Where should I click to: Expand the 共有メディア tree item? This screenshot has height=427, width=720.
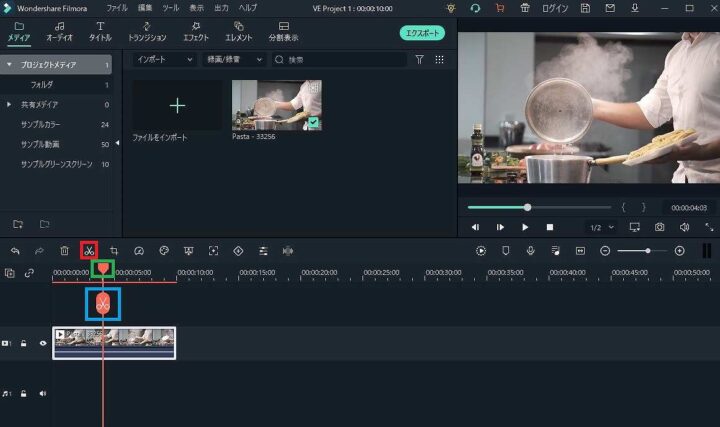(10, 104)
